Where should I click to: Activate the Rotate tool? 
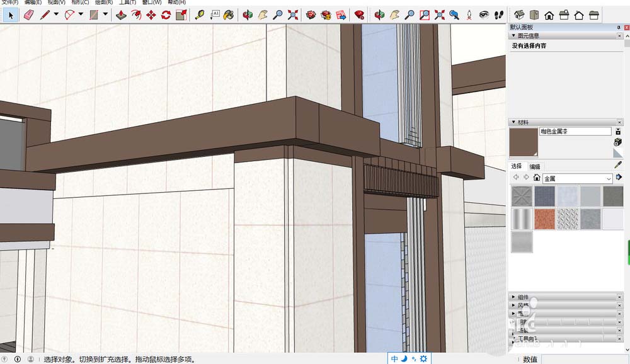click(x=166, y=15)
